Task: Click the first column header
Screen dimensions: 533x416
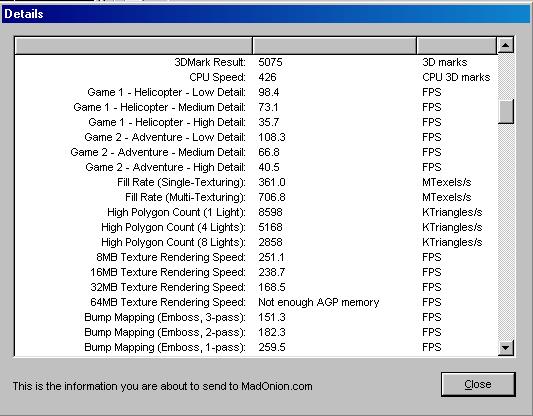Action: tap(134, 46)
